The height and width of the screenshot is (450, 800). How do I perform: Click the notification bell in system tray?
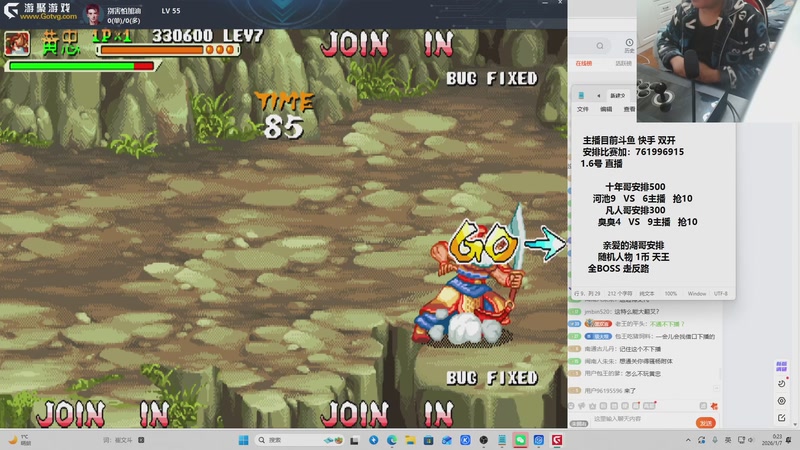click(789, 440)
